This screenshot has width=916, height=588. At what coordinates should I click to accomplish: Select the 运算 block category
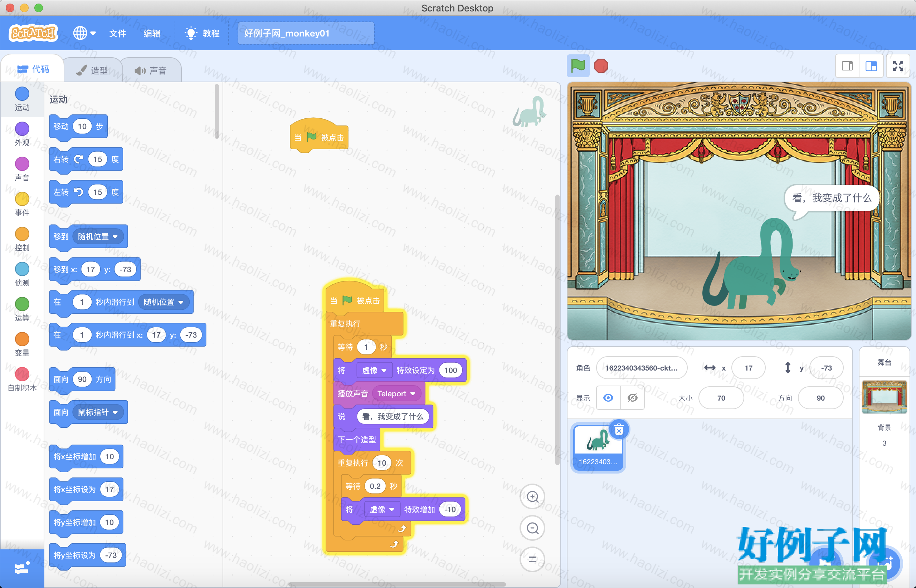[x=22, y=310]
